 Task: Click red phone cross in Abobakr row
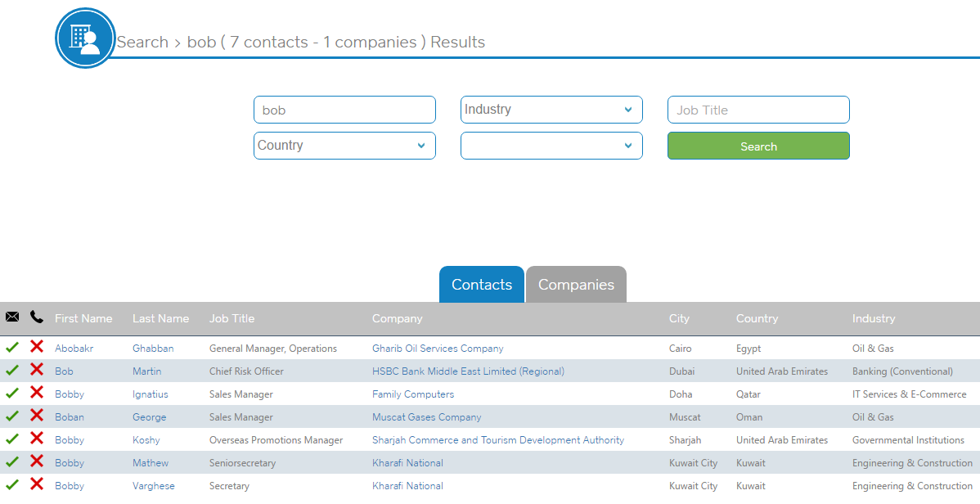click(x=37, y=346)
